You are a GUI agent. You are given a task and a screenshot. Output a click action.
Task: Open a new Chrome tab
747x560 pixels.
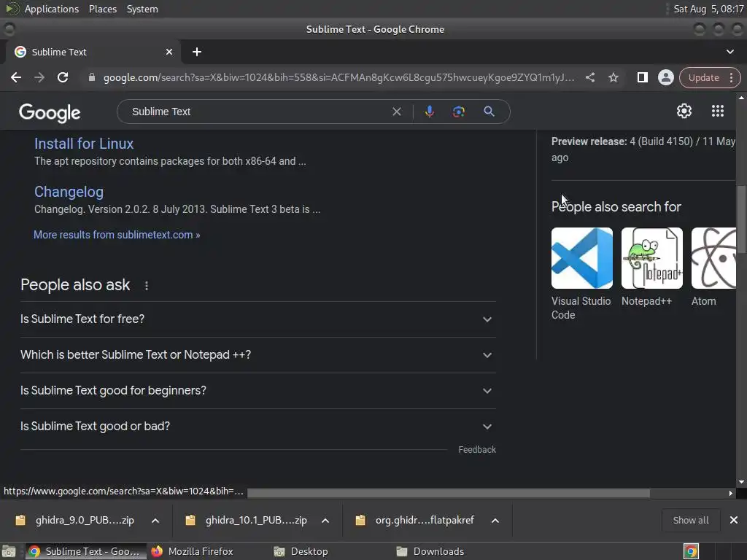click(197, 52)
